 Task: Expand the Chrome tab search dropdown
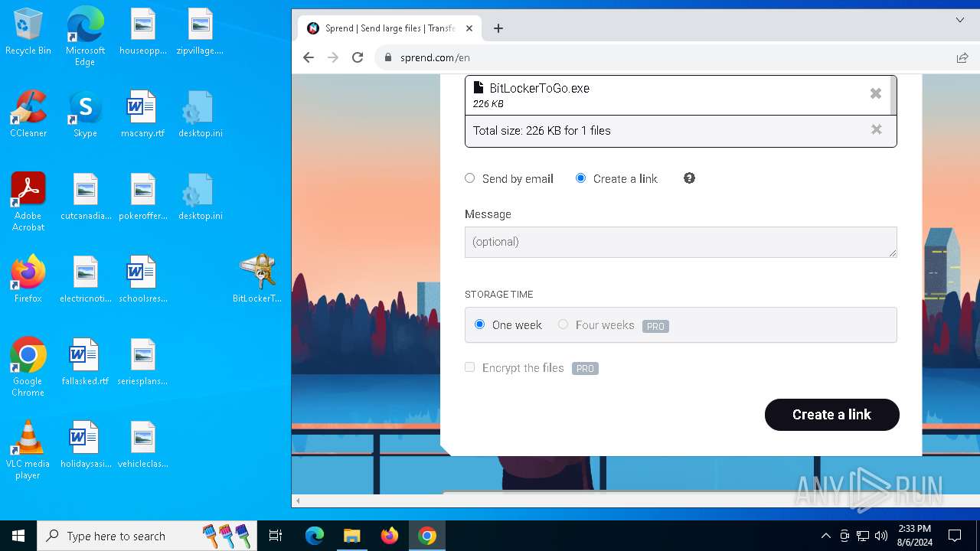959,20
